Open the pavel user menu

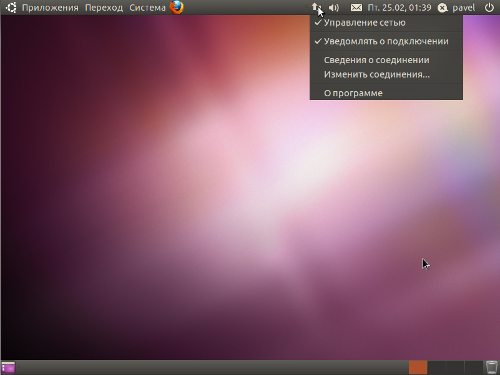click(463, 8)
